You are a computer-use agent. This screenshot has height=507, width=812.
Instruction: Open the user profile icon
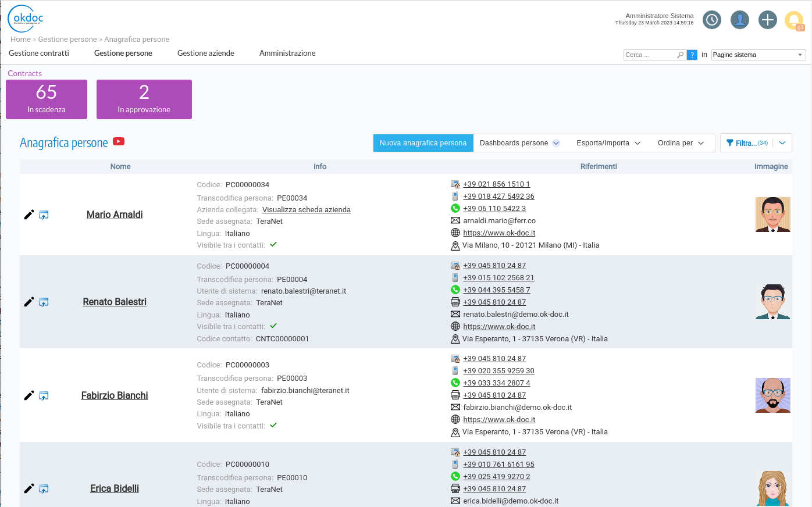[739, 20]
